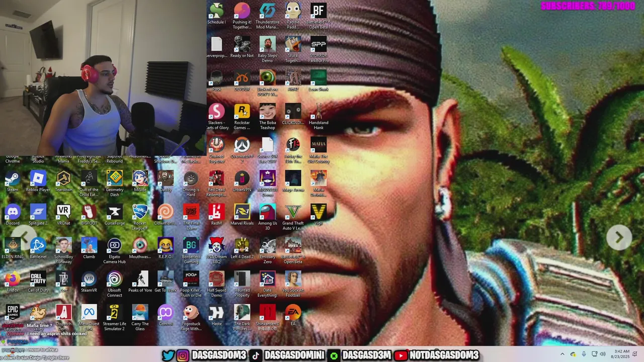
Task: Open the MINDWAVE Demo shortcut
Action: 267,184
